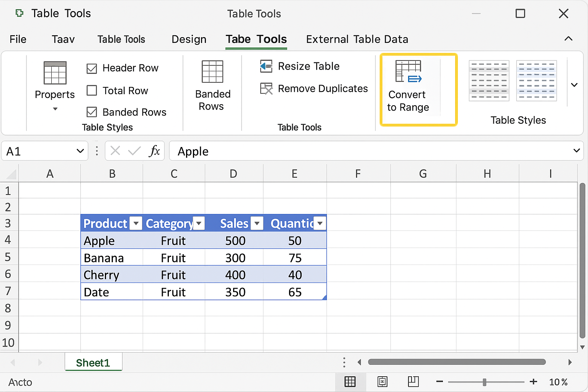Click the Select All corner triangle

11,174
